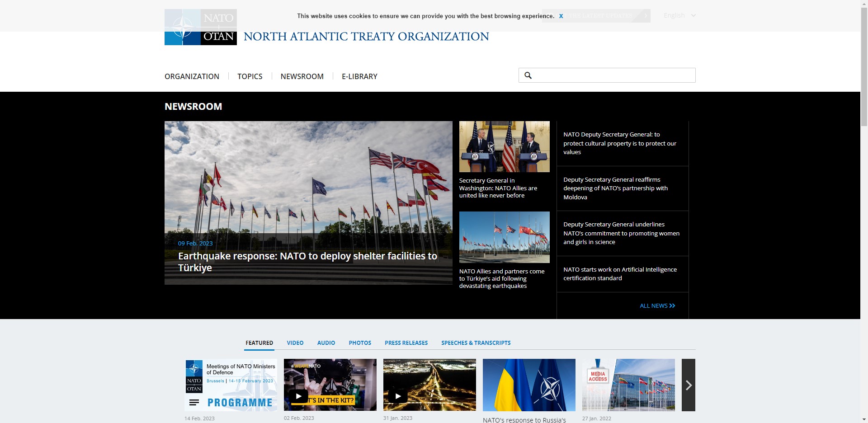Read 'Secretary General in Washington' article

(x=498, y=188)
